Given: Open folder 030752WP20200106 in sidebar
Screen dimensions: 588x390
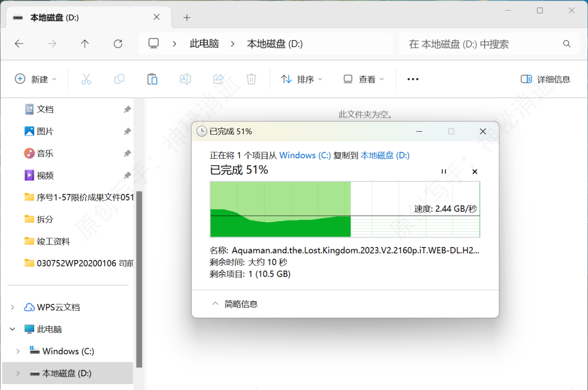Looking at the screenshot, I should [79, 264].
